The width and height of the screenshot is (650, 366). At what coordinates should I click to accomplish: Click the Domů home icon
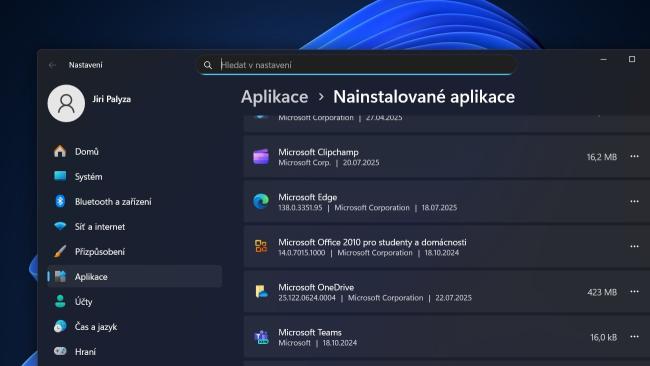[x=60, y=151]
